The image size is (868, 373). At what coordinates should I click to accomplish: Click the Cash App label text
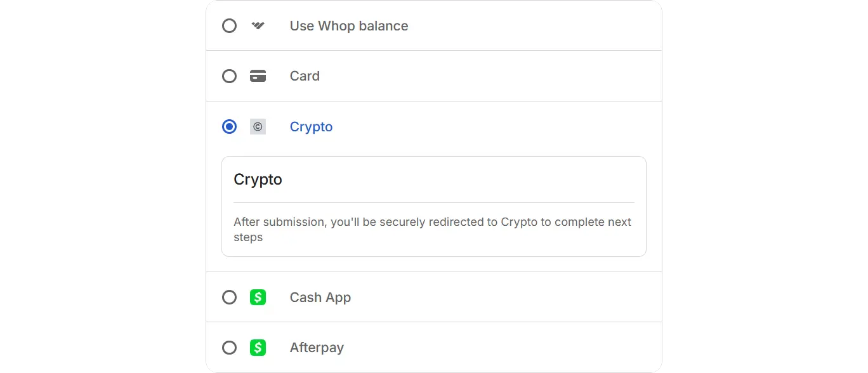320,297
